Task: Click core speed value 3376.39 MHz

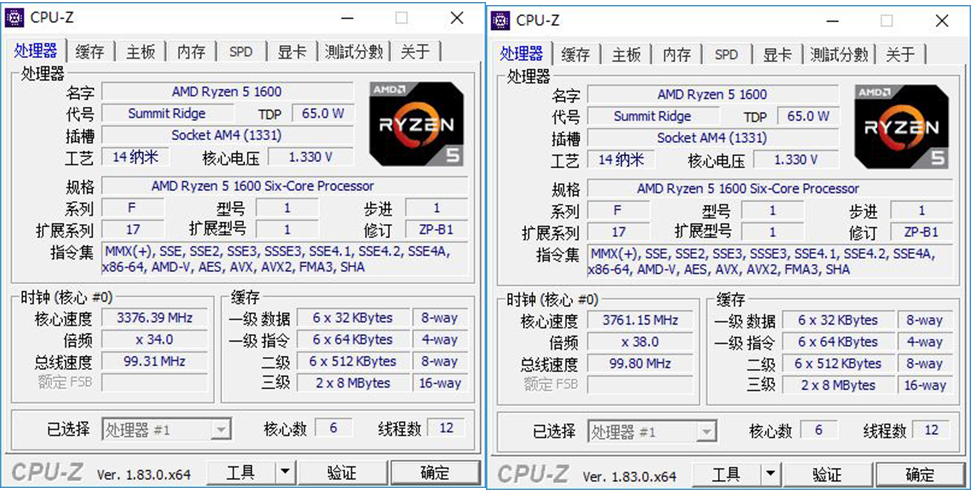Action: tap(155, 318)
